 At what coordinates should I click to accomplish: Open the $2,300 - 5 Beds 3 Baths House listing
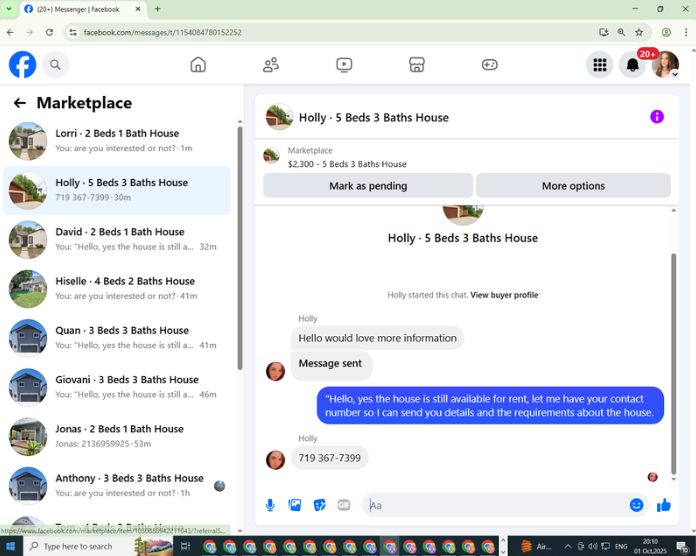(347, 164)
